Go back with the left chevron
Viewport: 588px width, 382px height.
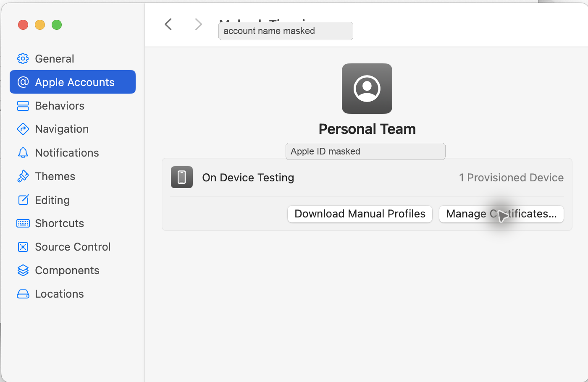(168, 24)
